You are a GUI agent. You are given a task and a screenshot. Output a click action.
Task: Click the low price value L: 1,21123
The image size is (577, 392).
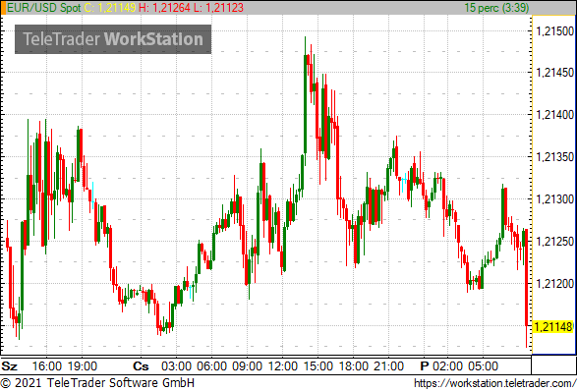(x=218, y=8)
